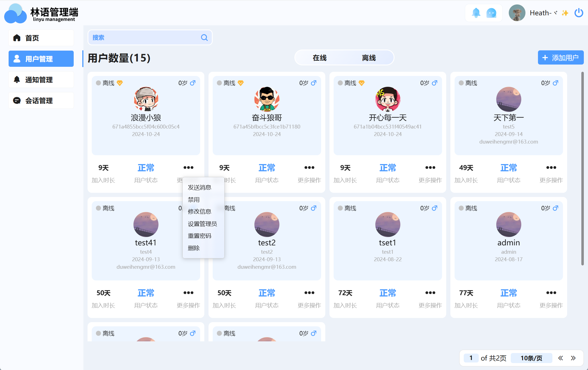Open 通知管理 in the sidebar

click(41, 80)
